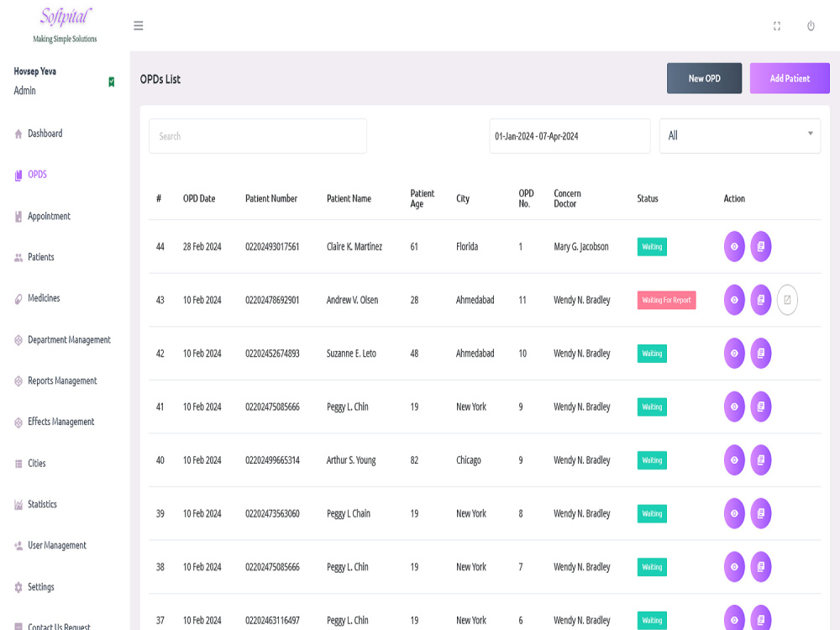
Task: Click Waiting badge for Arthur S. Young
Action: click(x=652, y=460)
